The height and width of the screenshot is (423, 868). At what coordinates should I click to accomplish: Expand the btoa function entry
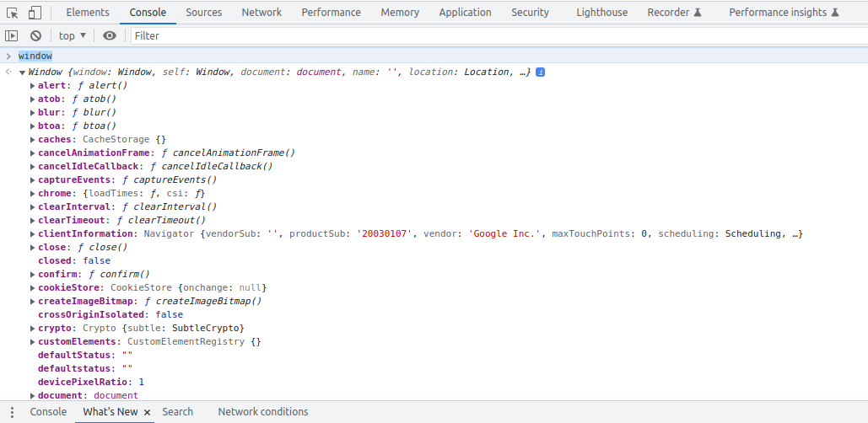[33, 126]
